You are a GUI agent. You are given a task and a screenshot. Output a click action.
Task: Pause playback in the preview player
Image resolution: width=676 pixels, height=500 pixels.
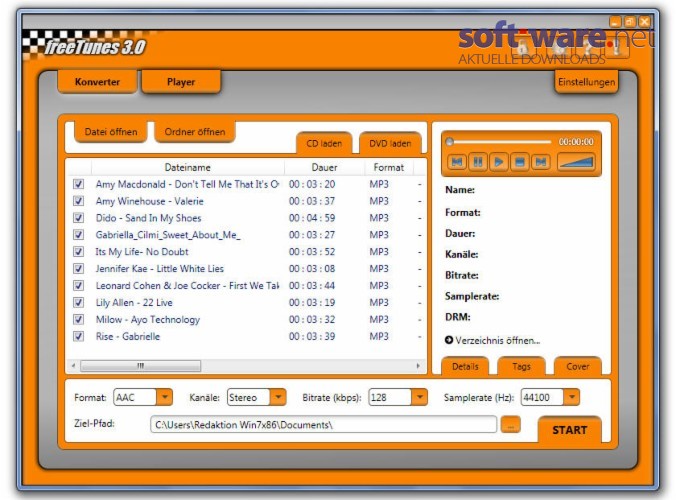(478, 162)
